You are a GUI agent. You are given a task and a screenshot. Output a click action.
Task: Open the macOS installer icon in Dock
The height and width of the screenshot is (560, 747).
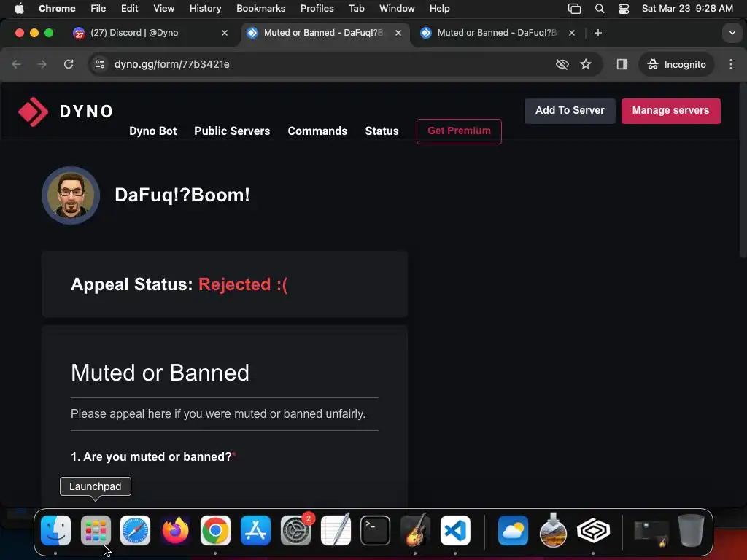[x=553, y=530]
